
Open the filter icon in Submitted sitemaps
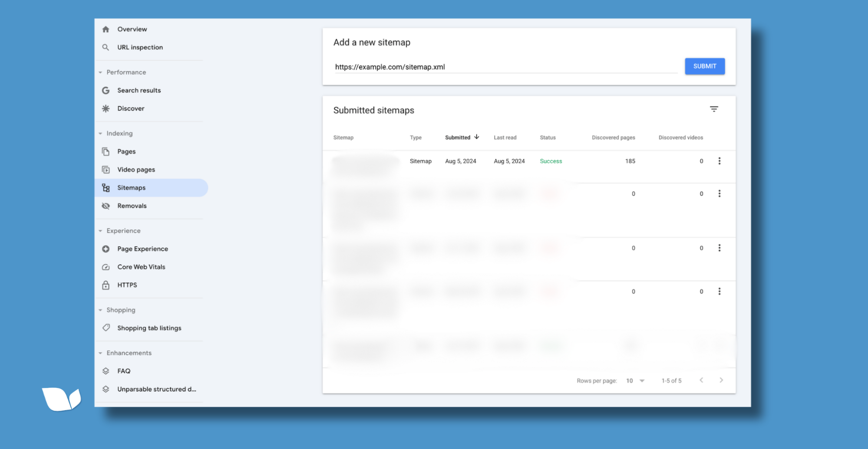click(x=714, y=109)
